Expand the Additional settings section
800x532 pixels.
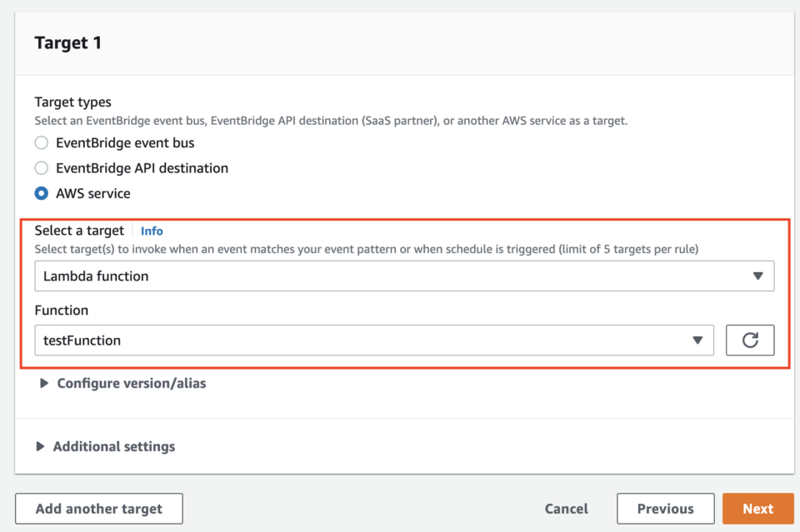click(x=114, y=446)
